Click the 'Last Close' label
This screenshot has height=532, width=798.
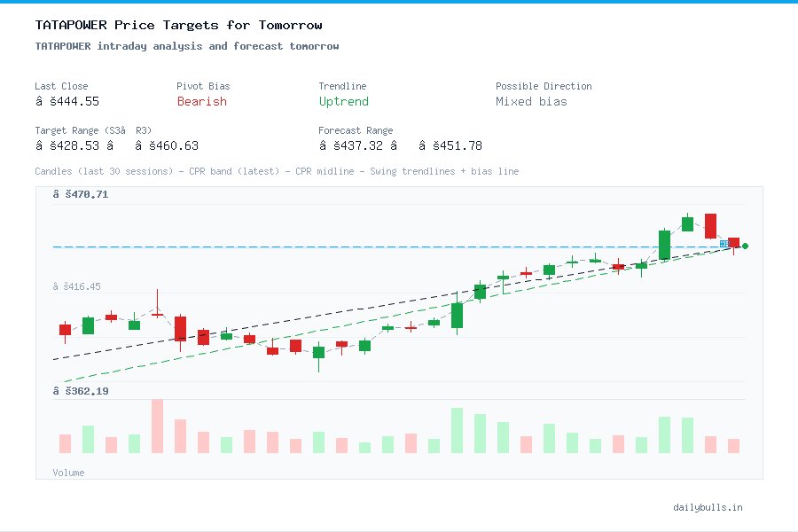point(61,86)
